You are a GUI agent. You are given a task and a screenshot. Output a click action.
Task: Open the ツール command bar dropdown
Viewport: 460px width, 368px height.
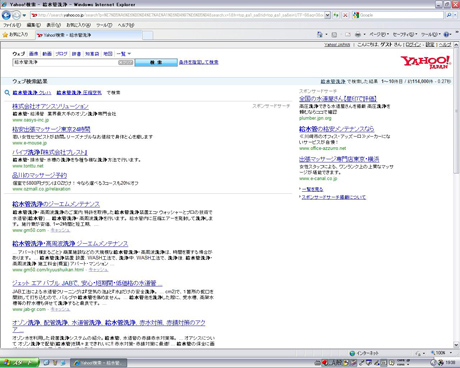click(431, 34)
